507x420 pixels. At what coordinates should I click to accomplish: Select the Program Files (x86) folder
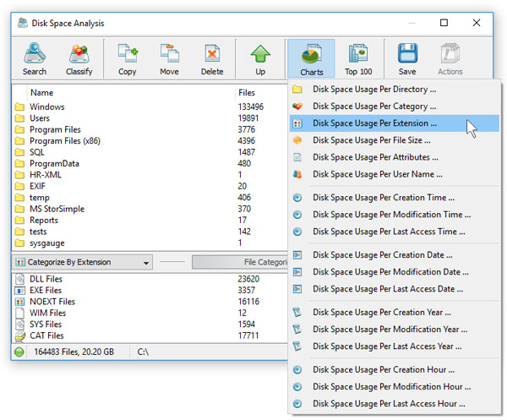pyautogui.click(x=150, y=141)
